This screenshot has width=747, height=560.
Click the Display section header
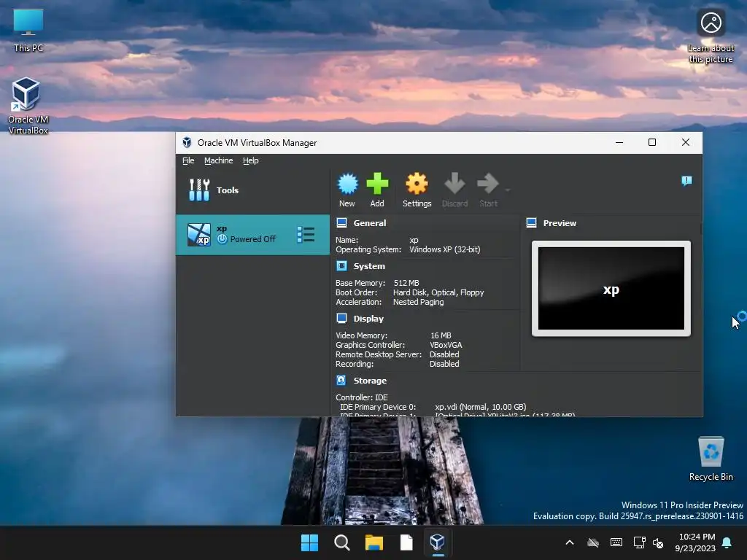click(x=368, y=319)
